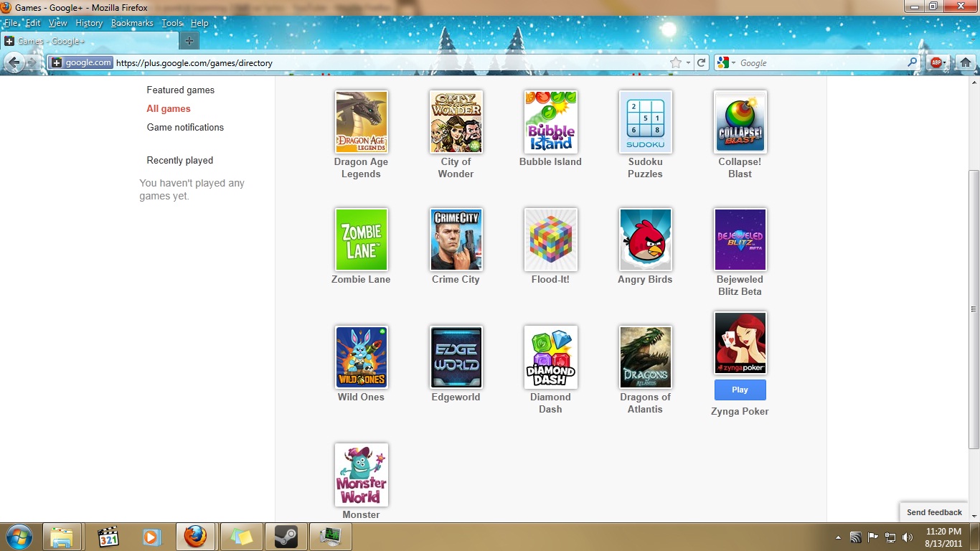Click the volume speaker tray icon
Viewport: 980px width, 551px height.
click(x=908, y=537)
